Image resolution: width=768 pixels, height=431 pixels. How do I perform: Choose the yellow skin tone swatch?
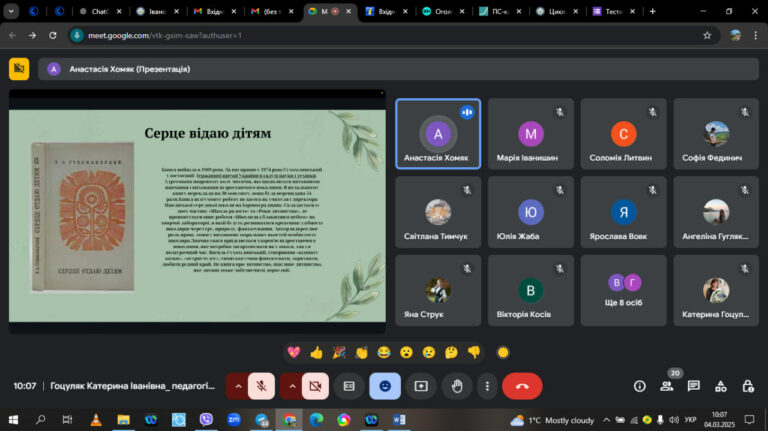[x=503, y=352]
